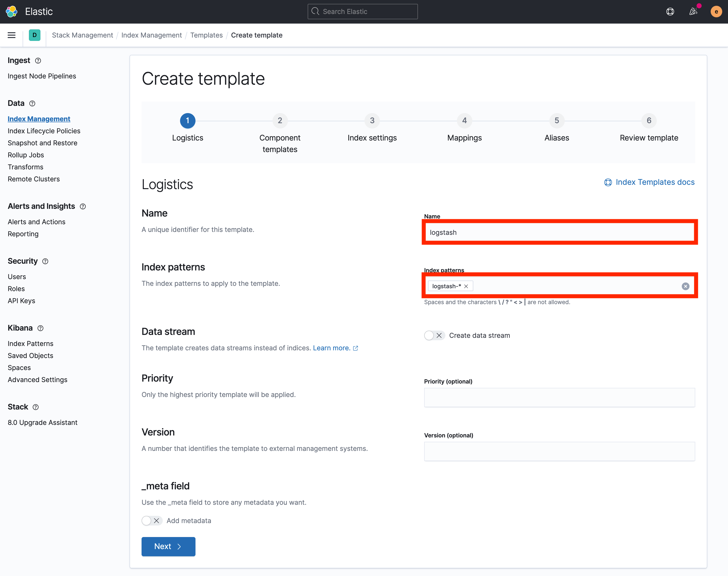Go to Index Management breadcrumb
Image resolution: width=728 pixels, height=576 pixels.
[x=151, y=35]
